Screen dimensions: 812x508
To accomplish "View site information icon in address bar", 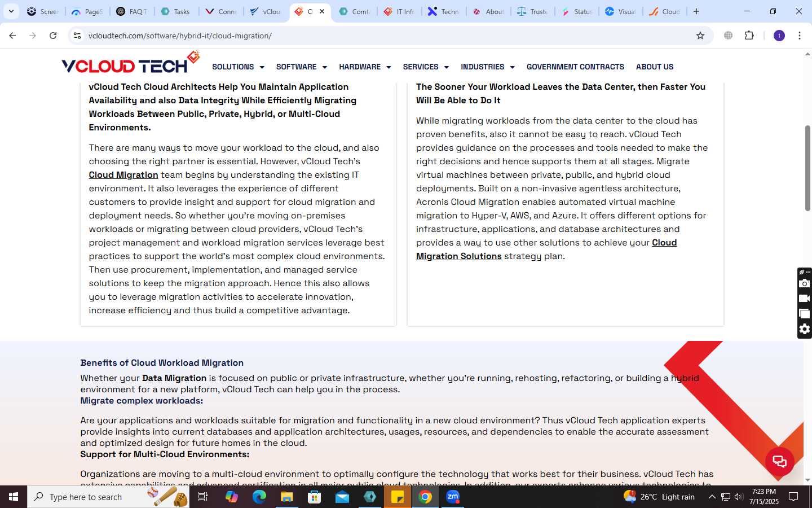I will (77, 36).
